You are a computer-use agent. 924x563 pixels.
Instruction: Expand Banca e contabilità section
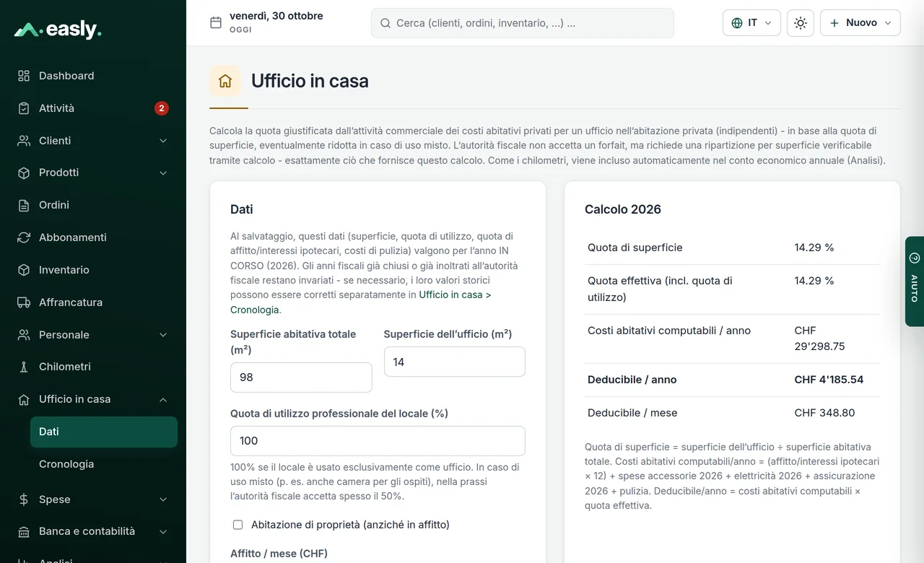pos(163,531)
